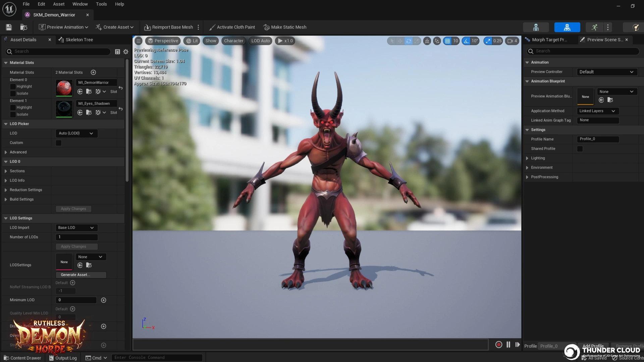Enable Isolate for Element 1
This screenshot has width=644, height=362.
tap(13, 115)
